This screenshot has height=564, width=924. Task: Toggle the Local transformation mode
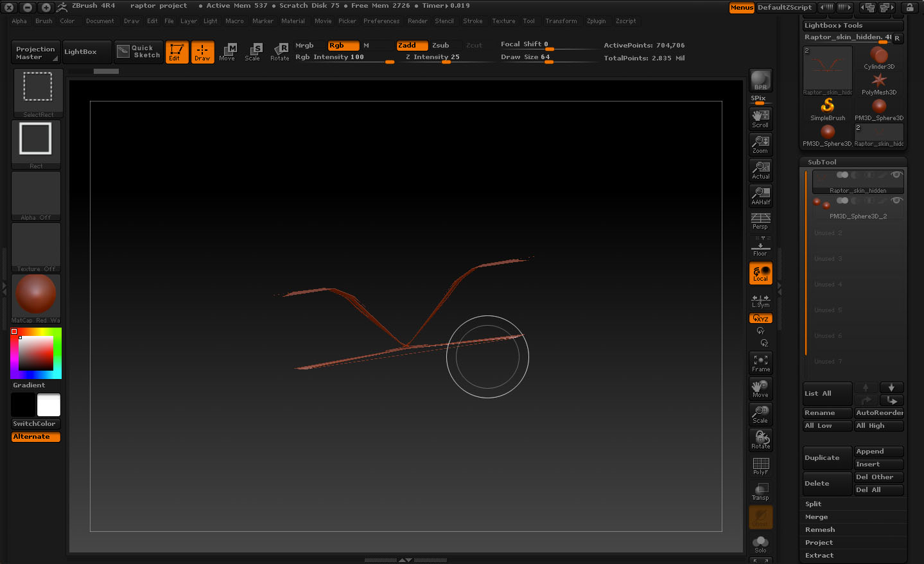(x=760, y=273)
